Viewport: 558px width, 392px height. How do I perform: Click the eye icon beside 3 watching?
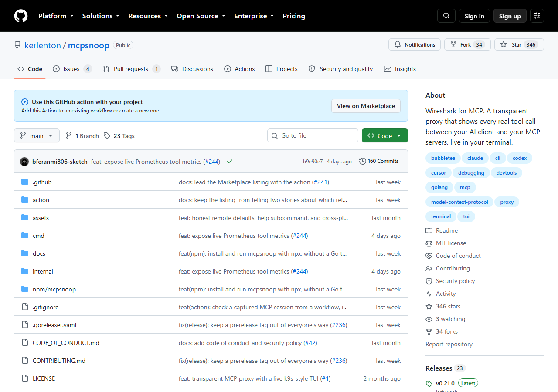429,319
